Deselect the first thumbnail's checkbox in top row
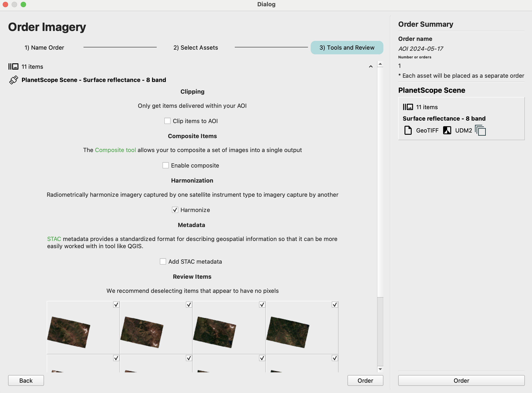532x393 pixels. click(x=116, y=305)
